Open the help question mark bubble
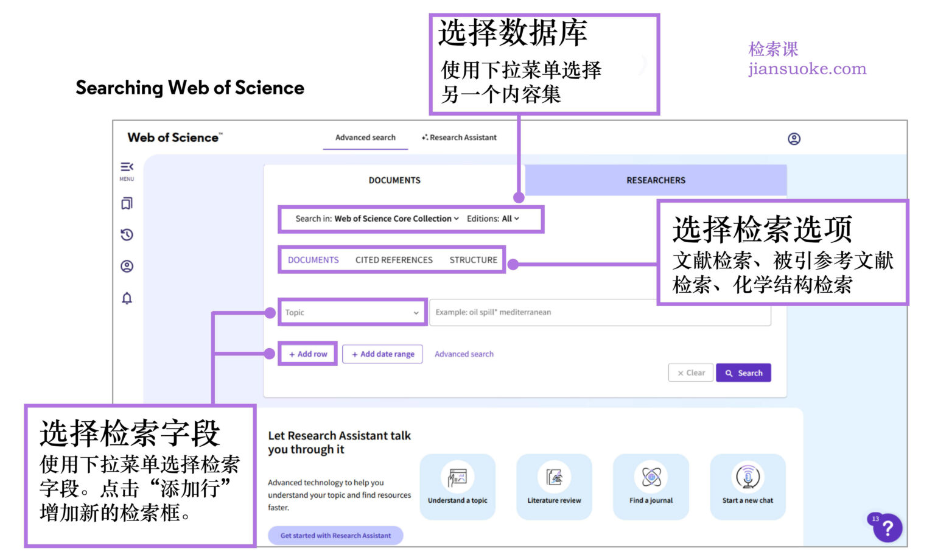Image resolution: width=935 pixels, height=560 pixels. [888, 528]
